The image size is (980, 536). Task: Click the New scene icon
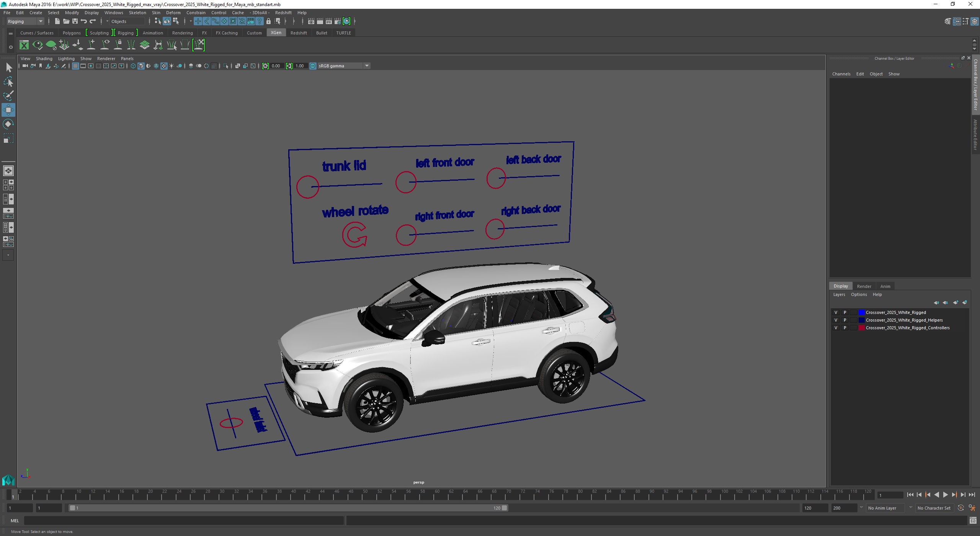57,21
